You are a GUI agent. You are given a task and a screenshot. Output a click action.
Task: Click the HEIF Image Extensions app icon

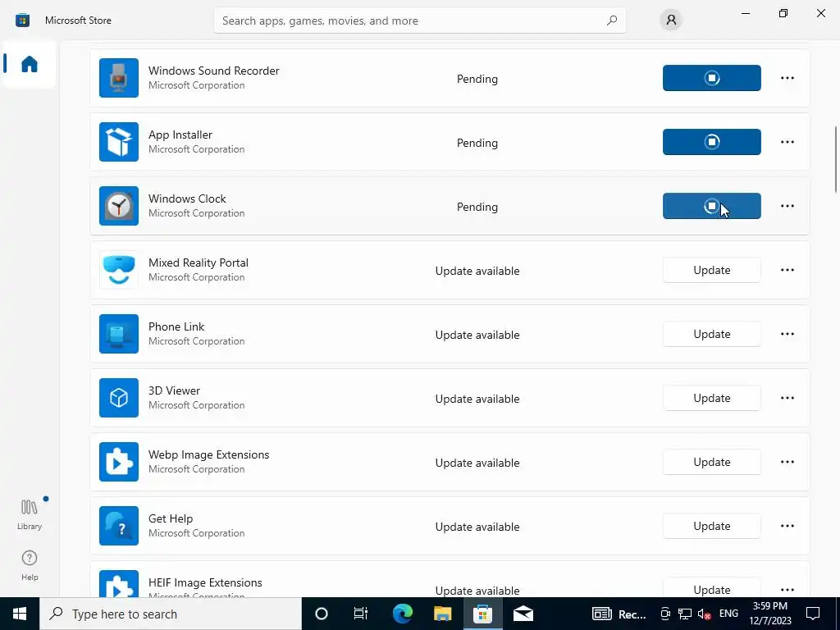pos(119,584)
